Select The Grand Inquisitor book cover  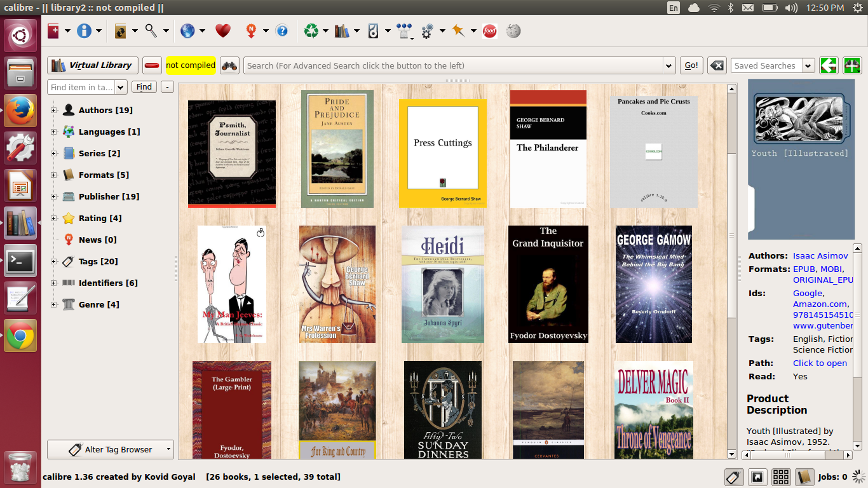click(x=548, y=284)
